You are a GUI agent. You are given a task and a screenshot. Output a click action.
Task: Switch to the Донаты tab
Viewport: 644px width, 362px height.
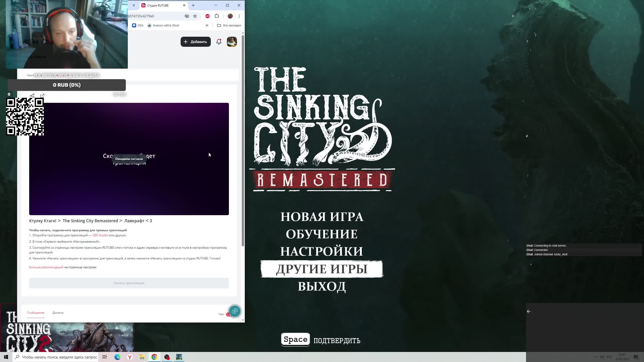pos(58,313)
